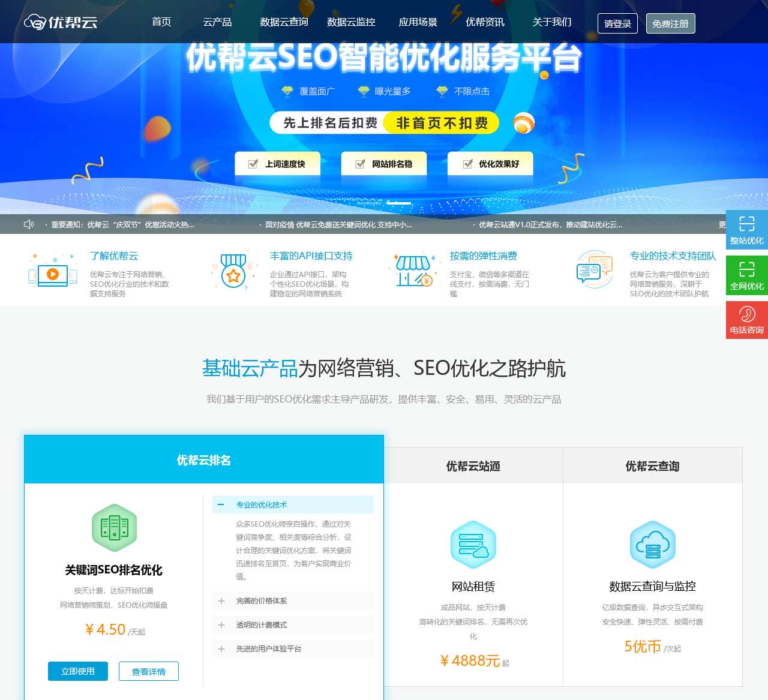The height and width of the screenshot is (700, 768).
Task: Click the 数据云查询与监控 title text
Action: tap(653, 587)
